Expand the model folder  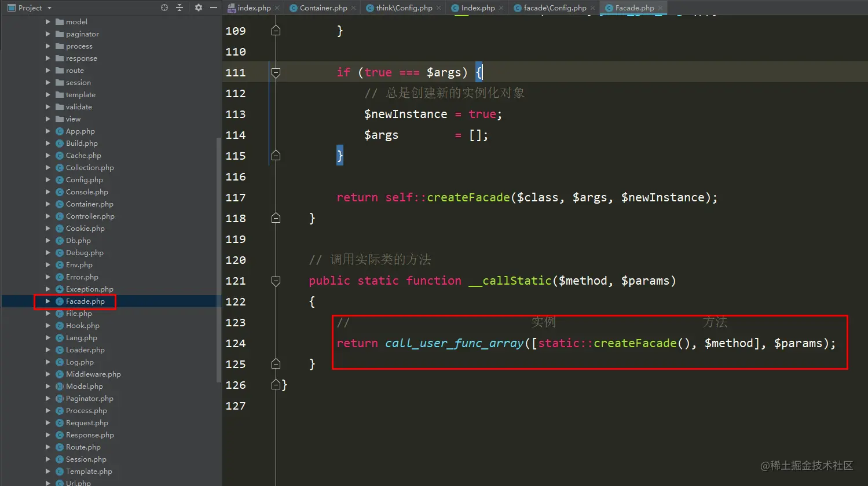point(48,22)
